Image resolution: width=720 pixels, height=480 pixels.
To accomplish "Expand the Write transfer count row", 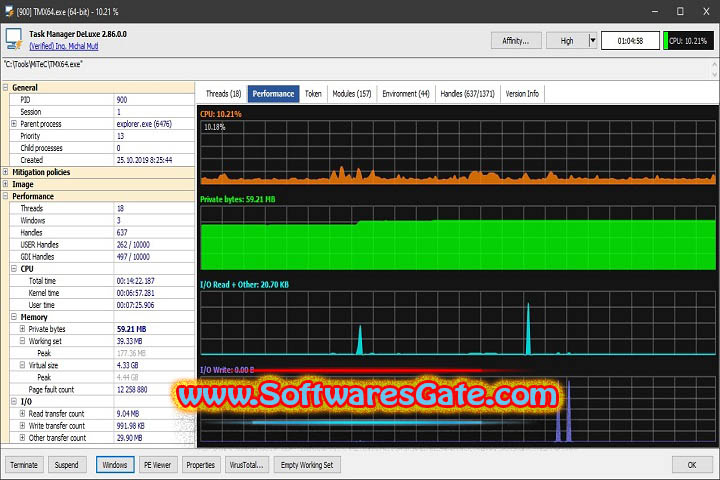I will coord(22,425).
